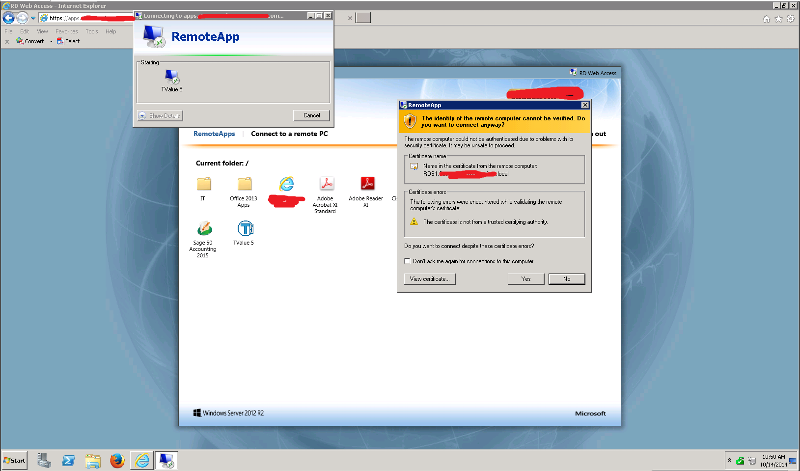Switch to Internet Explorer taskbar button

click(x=142, y=460)
